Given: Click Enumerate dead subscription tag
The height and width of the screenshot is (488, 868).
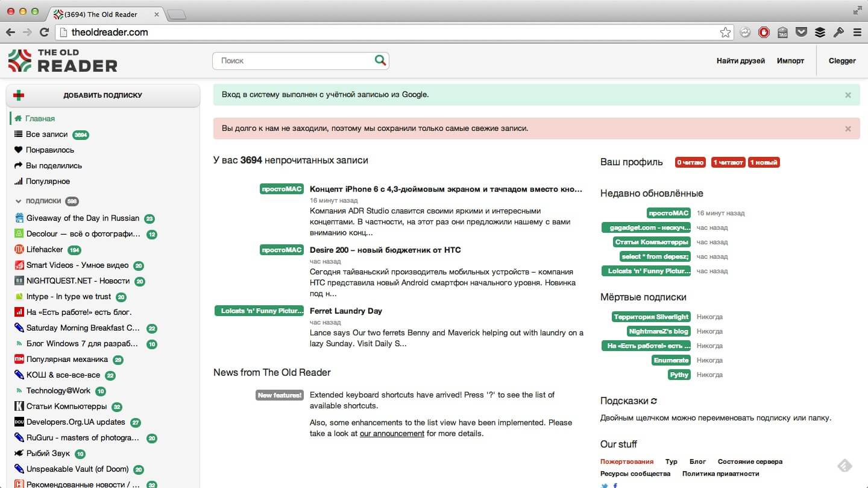Looking at the screenshot, I should click(x=671, y=360).
